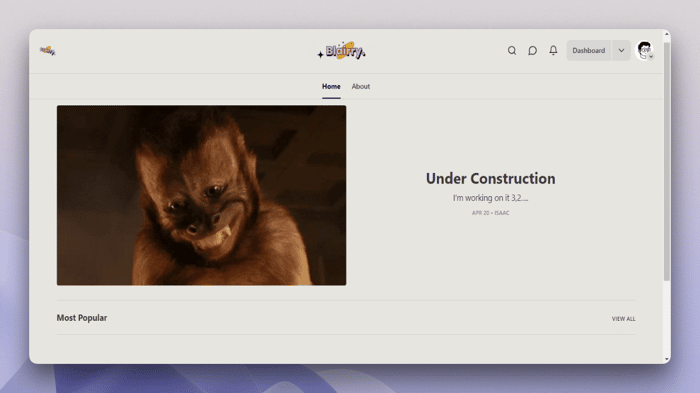Image resolution: width=700 pixels, height=393 pixels.
Task: Click the "I'm working on it" excerpt text
Action: click(491, 198)
